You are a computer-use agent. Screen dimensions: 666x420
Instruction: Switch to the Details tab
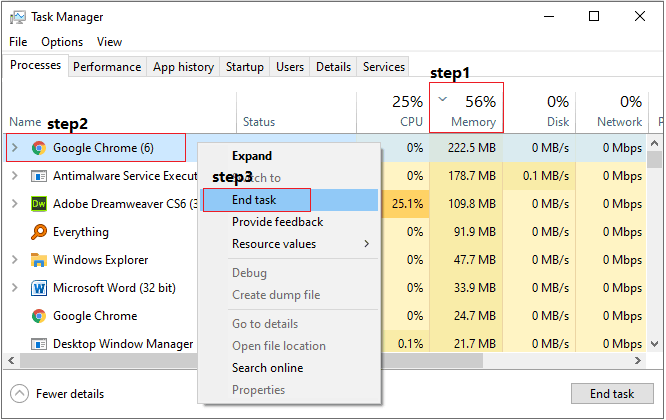pos(333,67)
